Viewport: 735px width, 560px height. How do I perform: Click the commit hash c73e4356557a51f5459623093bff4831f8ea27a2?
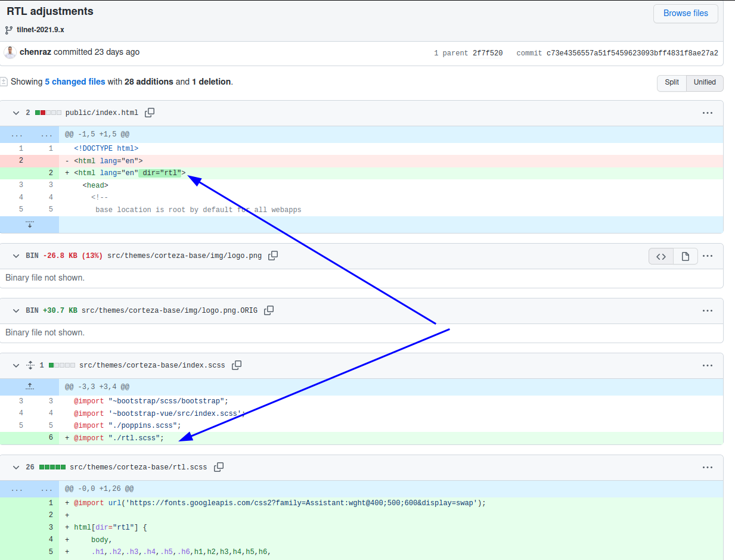coord(632,53)
